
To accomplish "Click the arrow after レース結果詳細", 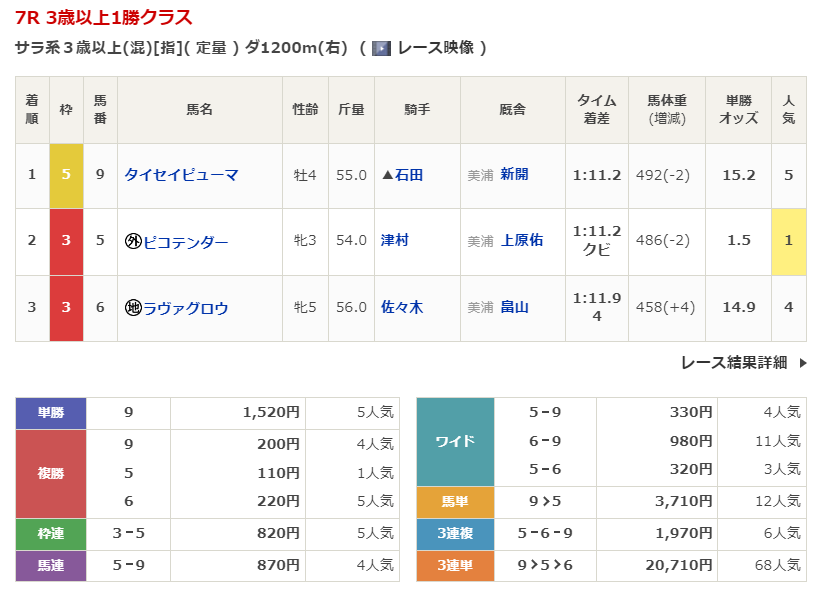I will click(802, 363).
